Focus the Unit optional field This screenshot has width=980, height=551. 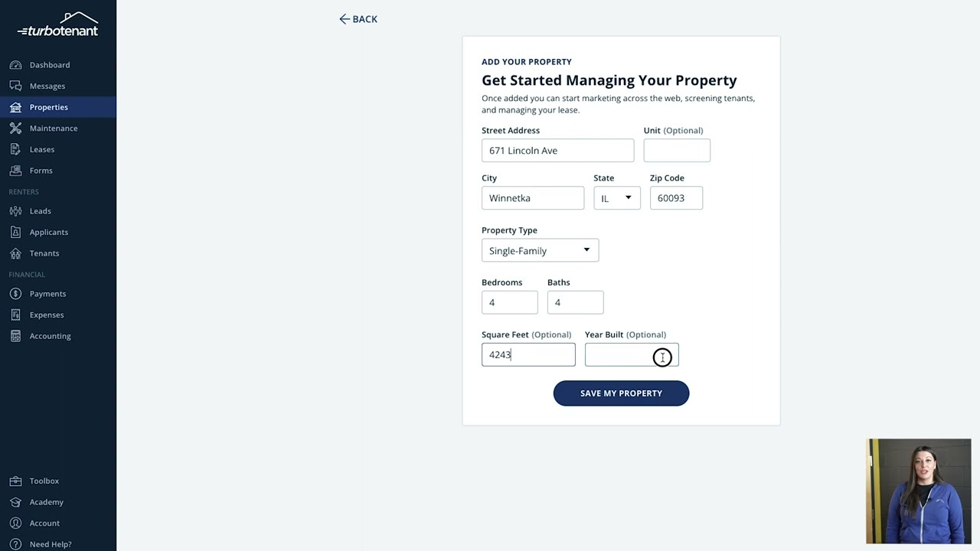click(x=677, y=151)
